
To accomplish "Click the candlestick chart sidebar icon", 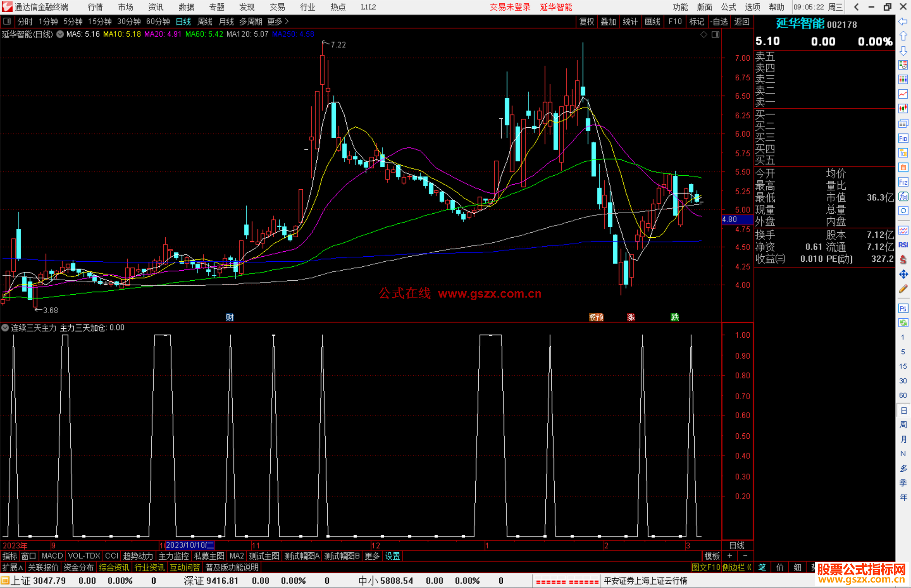I will 903,109.
